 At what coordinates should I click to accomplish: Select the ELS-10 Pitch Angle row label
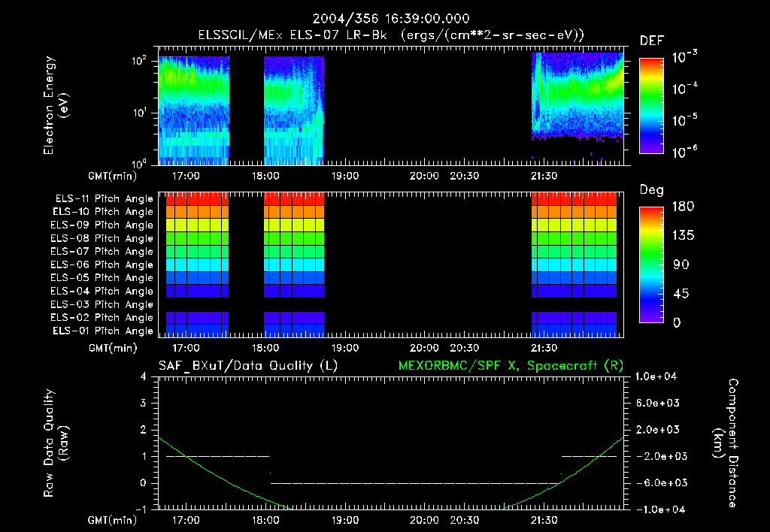pos(103,212)
